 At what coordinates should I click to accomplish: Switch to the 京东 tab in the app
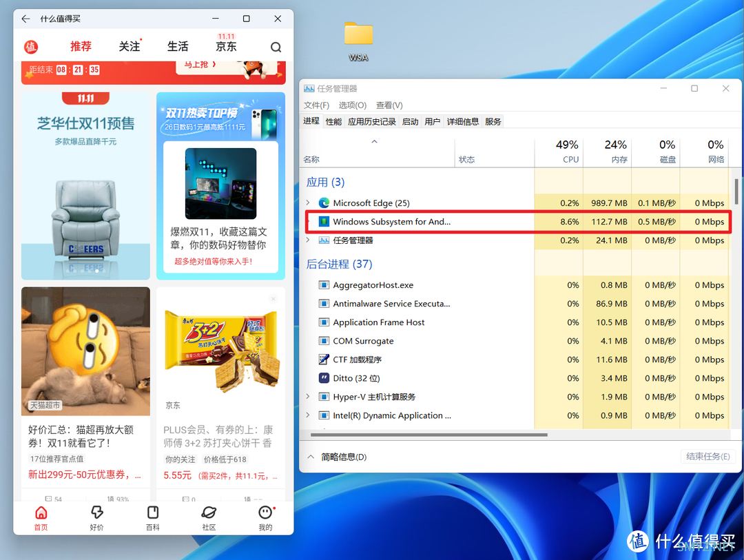tap(226, 47)
